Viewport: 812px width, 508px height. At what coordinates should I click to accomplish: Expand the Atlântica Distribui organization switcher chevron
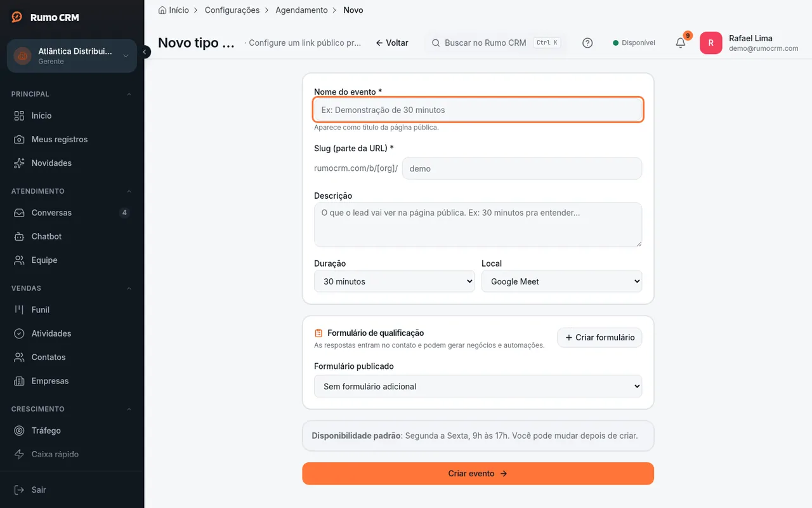click(126, 56)
